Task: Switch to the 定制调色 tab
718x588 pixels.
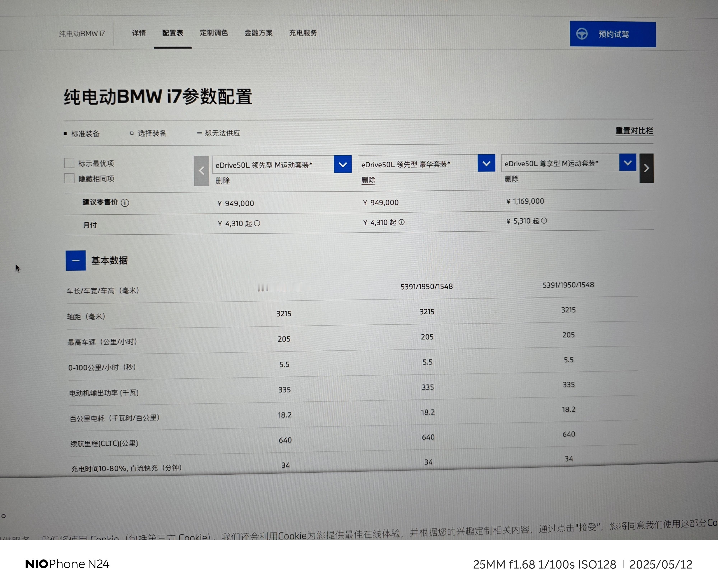Action: [x=214, y=33]
